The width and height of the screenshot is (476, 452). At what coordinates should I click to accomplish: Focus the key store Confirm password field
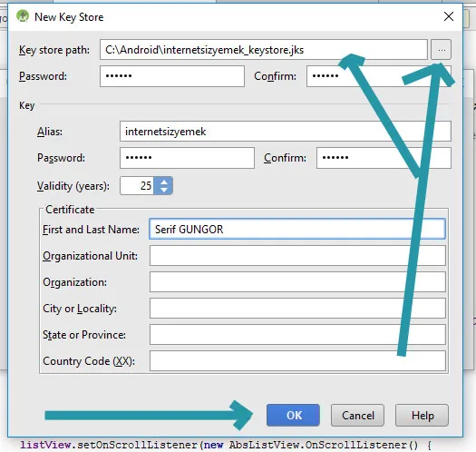(x=379, y=76)
